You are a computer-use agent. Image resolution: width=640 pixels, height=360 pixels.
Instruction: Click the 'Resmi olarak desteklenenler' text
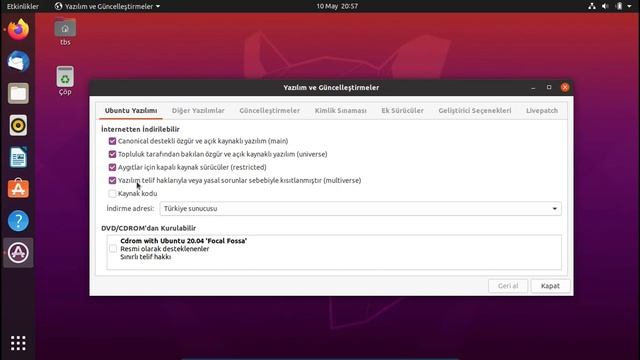pos(164,249)
